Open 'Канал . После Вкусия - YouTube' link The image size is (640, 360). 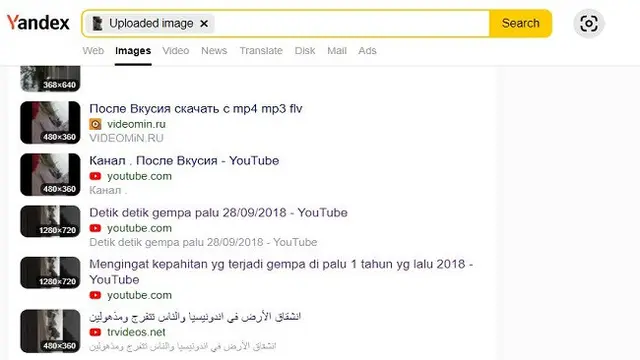pos(184,160)
